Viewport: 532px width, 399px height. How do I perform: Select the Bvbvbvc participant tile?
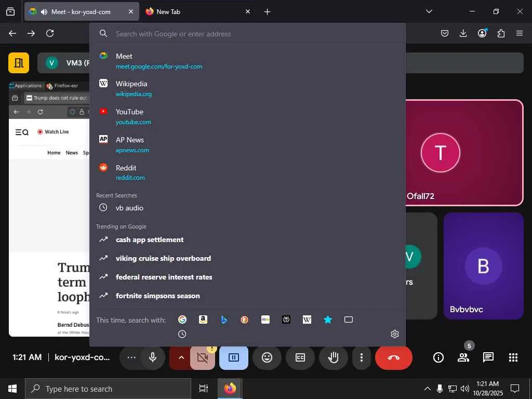[x=484, y=266]
